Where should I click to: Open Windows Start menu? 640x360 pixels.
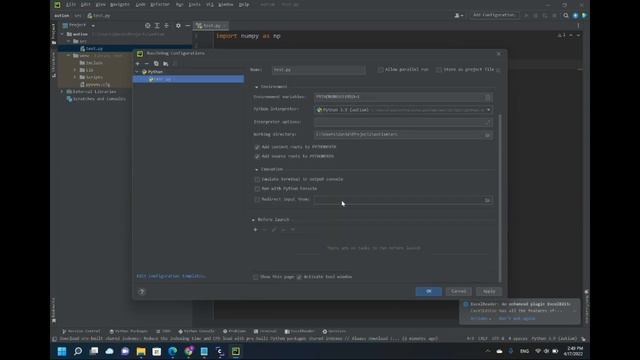pyautogui.click(x=62, y=351)
